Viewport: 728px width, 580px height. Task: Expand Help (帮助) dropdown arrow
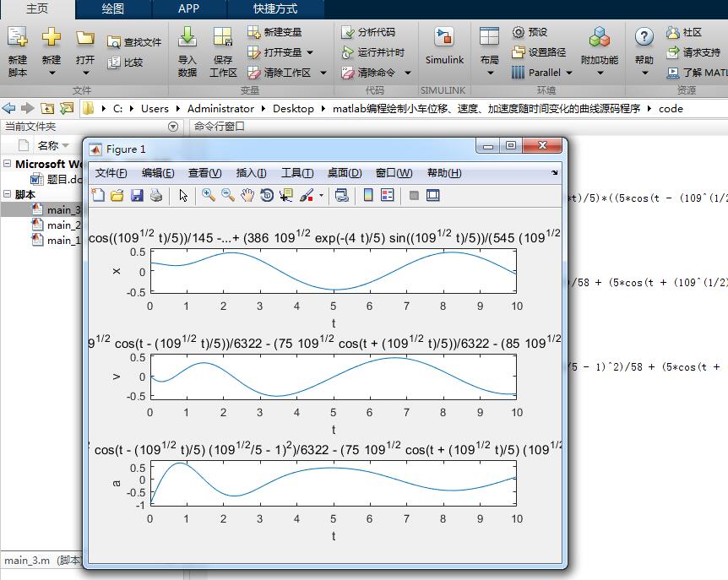point(644,73)
